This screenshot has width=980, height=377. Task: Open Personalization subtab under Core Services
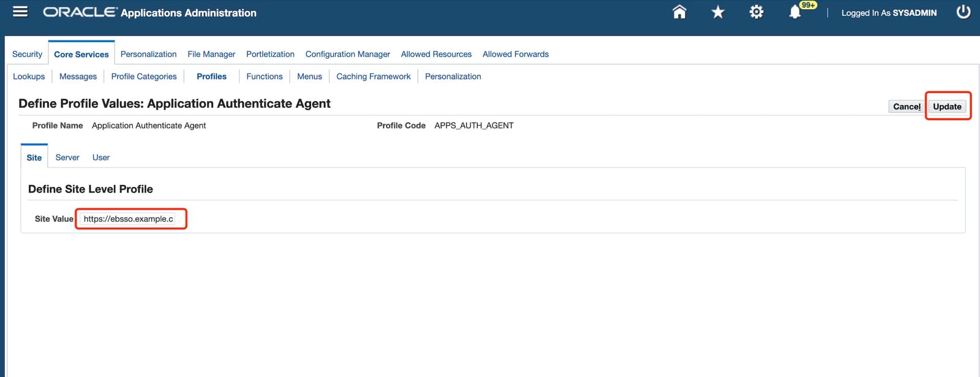pyautogui.click(x=453, y=77)
